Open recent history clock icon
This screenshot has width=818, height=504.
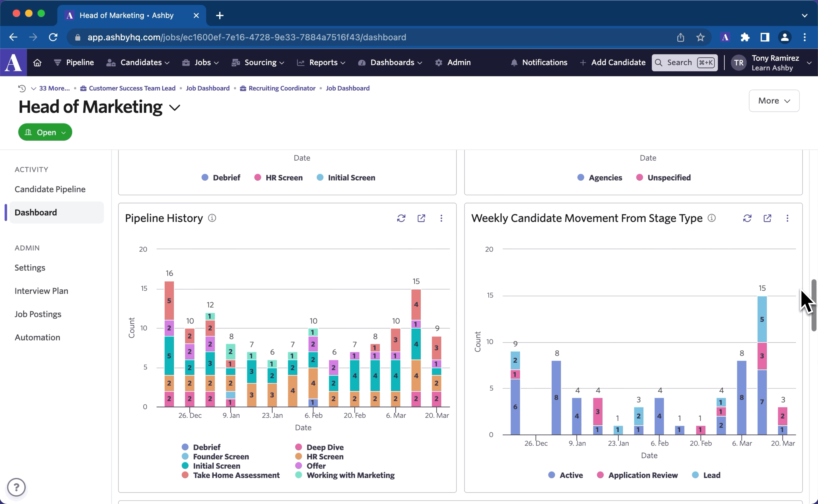22,88
